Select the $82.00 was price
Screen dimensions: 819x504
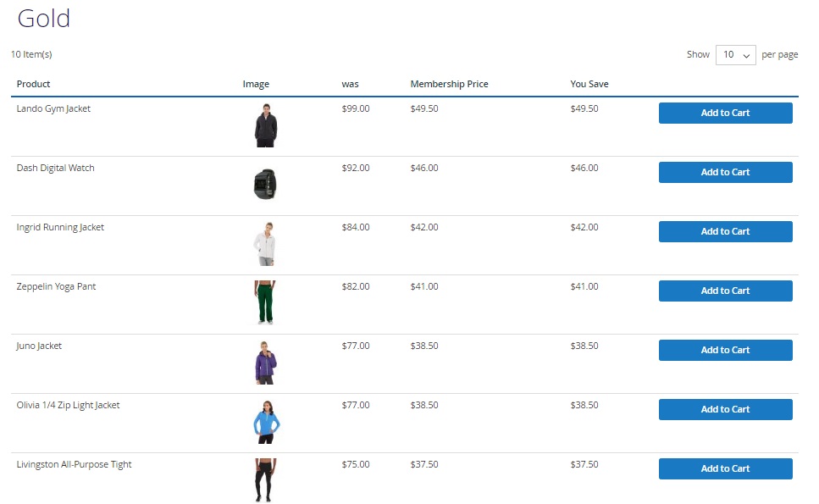pyautogui.click(x=356, y=287)
